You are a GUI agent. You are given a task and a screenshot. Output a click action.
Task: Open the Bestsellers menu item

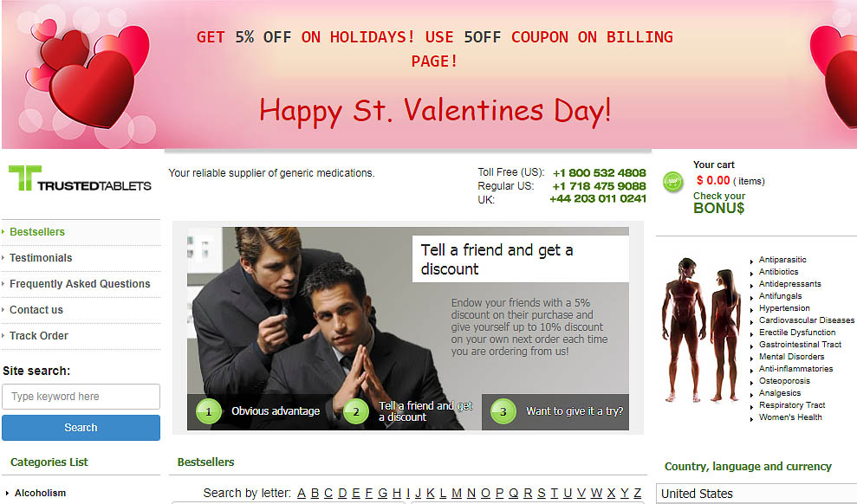(37, 232)
